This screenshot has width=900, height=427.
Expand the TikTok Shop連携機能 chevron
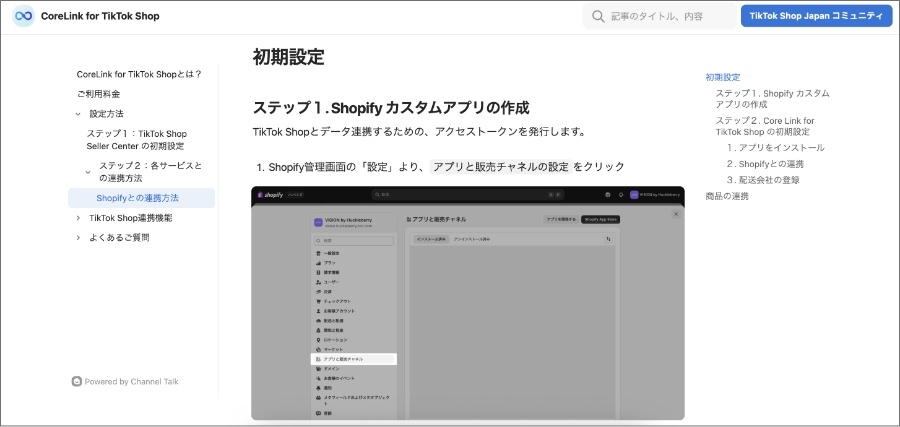[78, 218]
